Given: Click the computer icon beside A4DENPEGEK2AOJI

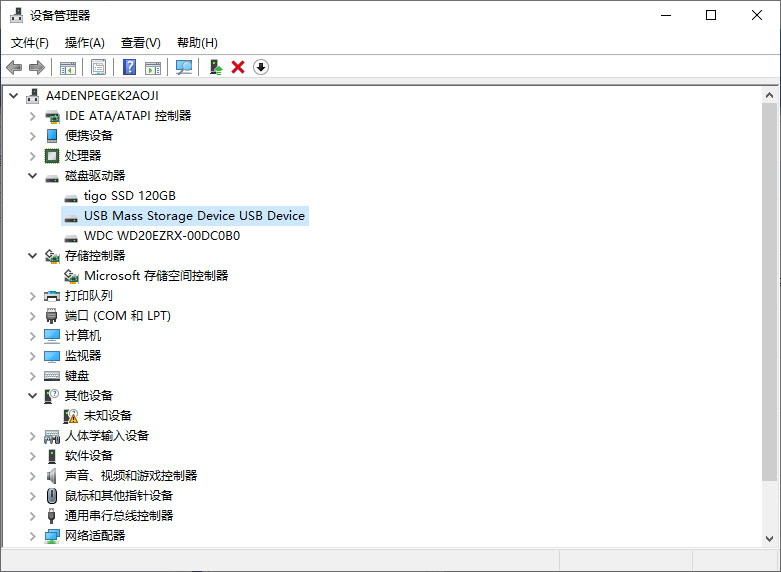Looking at the screenshot, I should pos(33,96).
